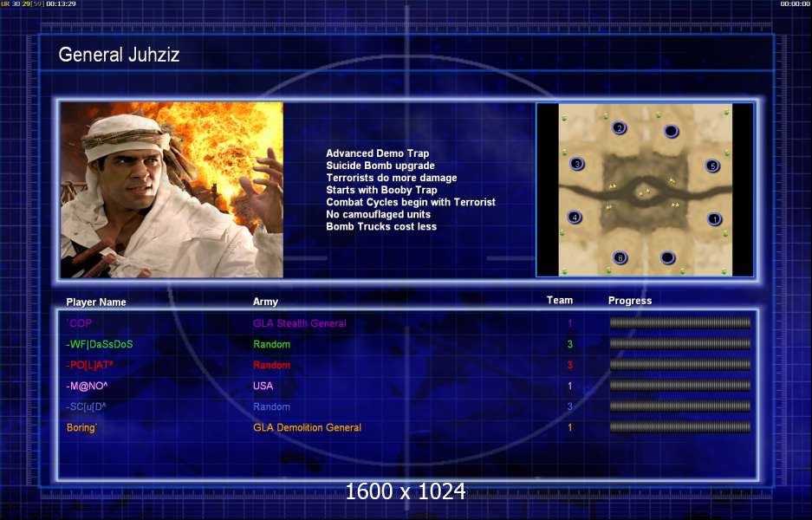812x520 pixels.
Task: Click the Starts with Booby Trap line
Action: [x=381, y=190]
